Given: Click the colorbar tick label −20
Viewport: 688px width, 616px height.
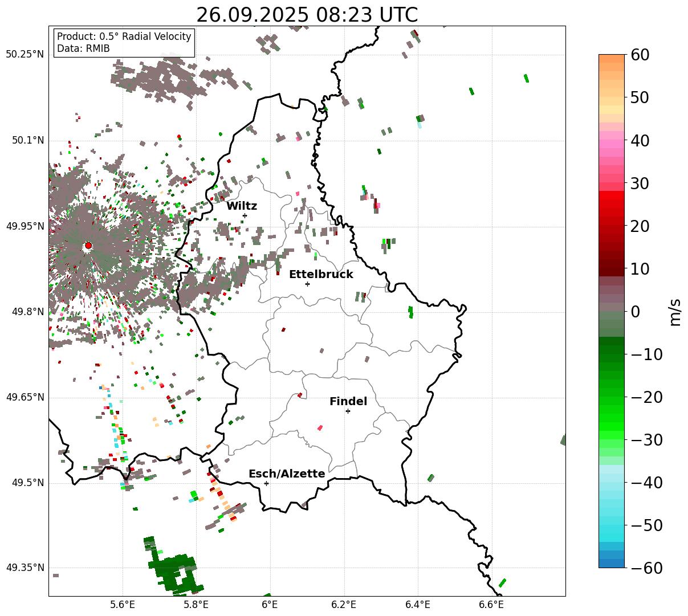Looking at the screenshot, I should point(646,397).
